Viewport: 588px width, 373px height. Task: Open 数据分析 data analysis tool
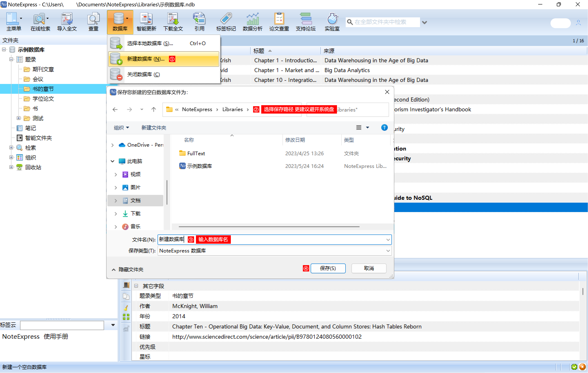(252, 21)
